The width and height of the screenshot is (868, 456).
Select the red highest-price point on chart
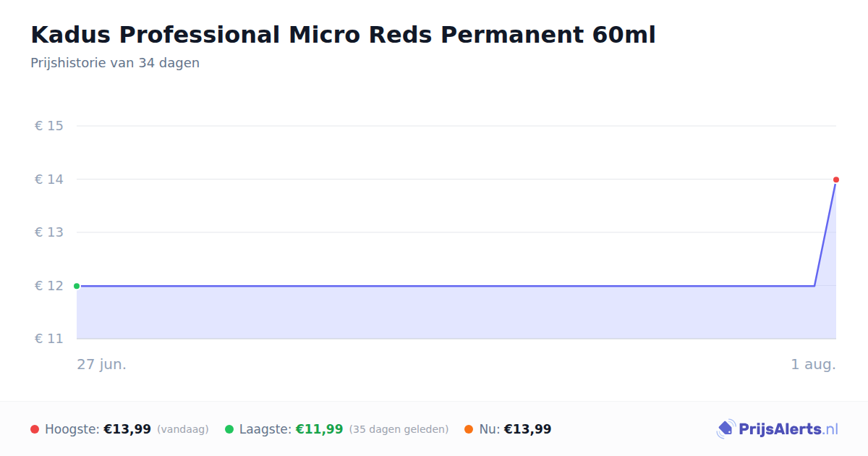(x=836, y=180)
